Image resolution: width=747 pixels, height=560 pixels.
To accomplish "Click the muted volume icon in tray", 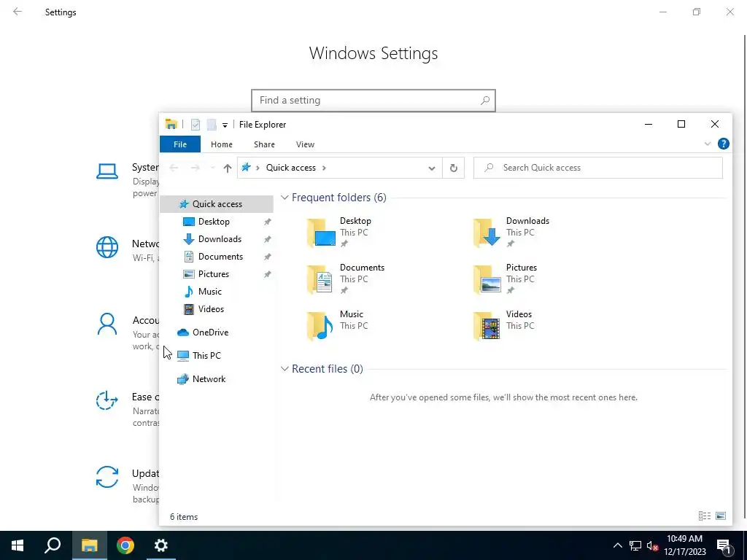I will click(x=653, y=545).
